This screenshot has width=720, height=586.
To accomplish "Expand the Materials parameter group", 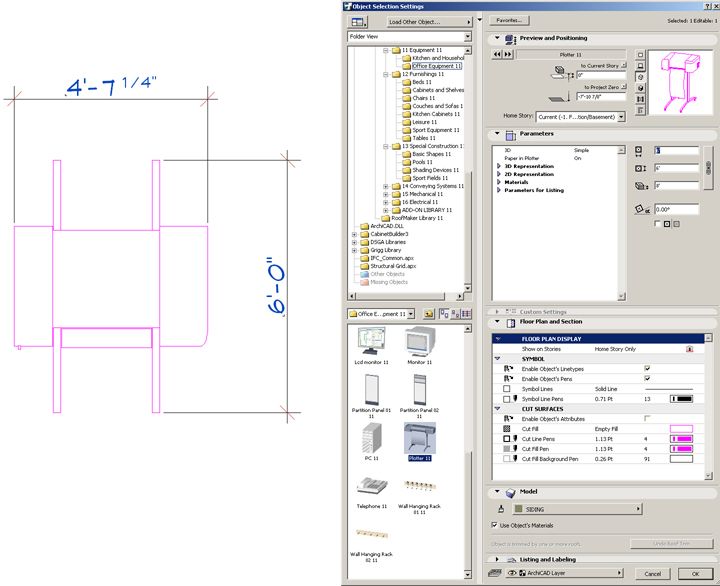I will tap(499, 182).
